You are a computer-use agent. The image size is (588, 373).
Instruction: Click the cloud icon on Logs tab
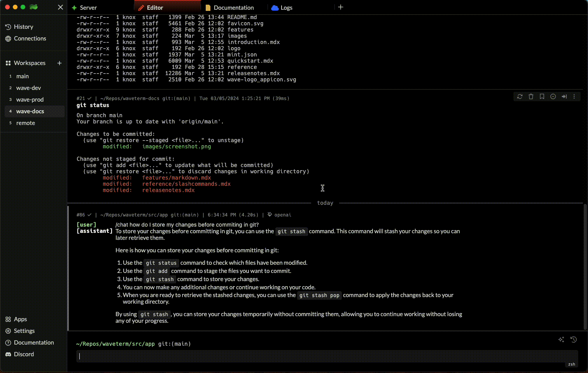[x=275, y=7]
